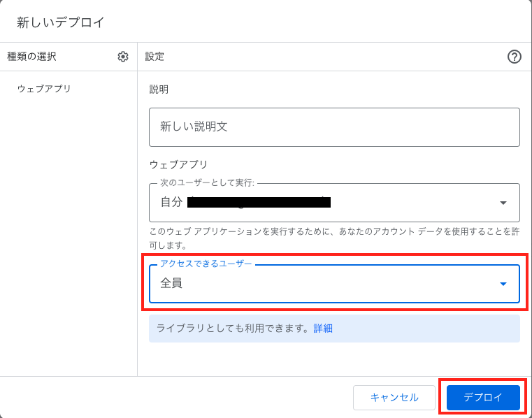Screen dimensions: 532x418
Task: Click the 新しい説明文 description input field
Action: tap(334, 127)
